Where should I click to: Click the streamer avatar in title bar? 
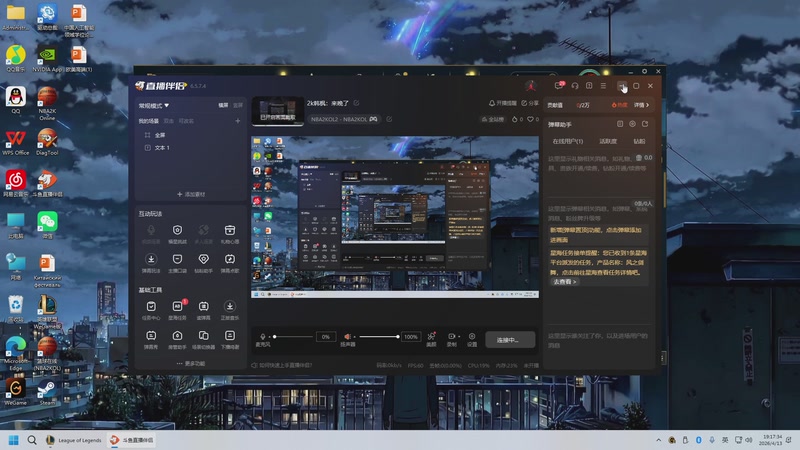pos(531,86)
